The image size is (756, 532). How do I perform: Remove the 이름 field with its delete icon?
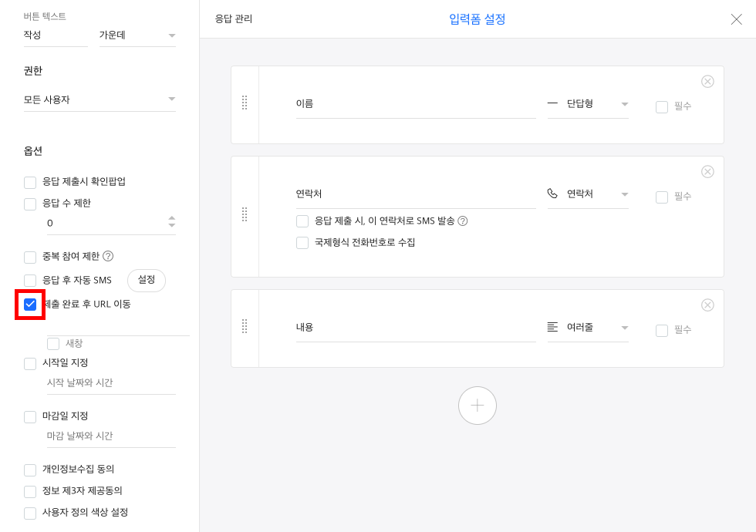click(707, 82)
